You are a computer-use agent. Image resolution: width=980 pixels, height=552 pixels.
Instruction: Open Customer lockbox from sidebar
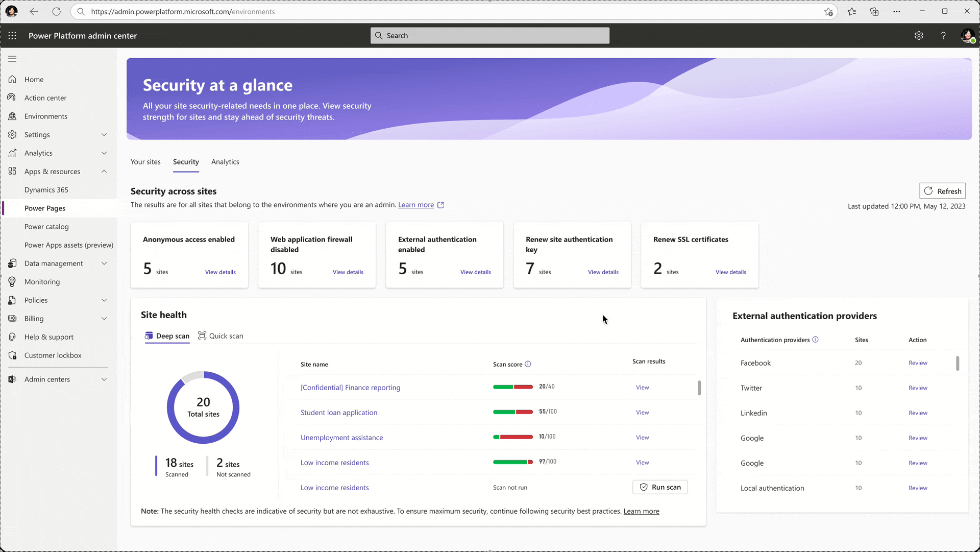click(x=53, y=355)
